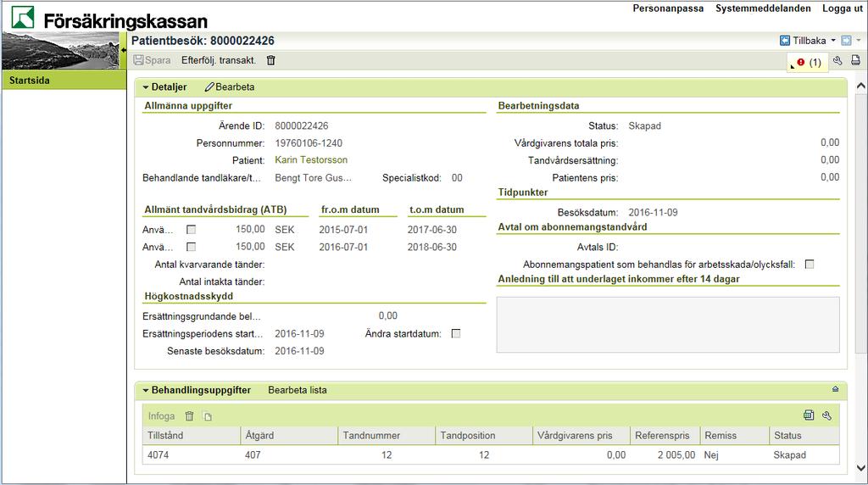Image resolution: width=868 pixels, height=485 pixels.
Task: Click the Status column header in the table
Action: coord(804,435)
